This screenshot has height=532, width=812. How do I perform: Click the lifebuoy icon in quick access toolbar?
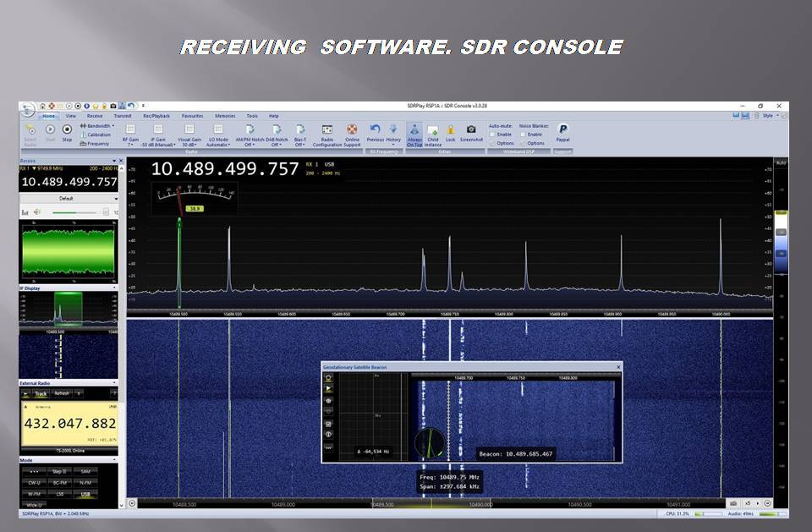point(52,106)
